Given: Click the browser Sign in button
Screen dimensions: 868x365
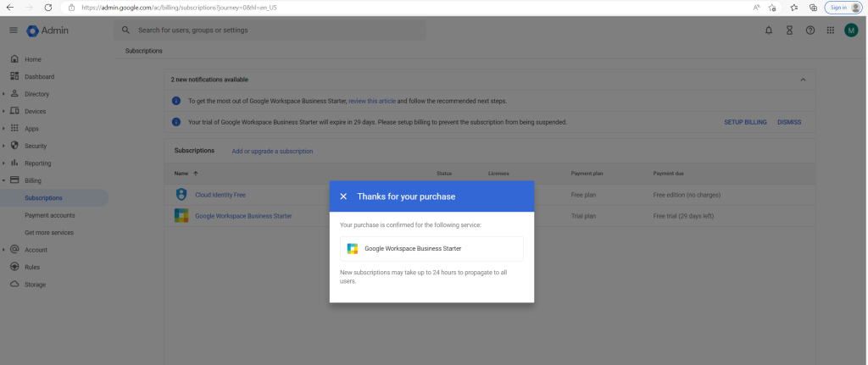Looking at the screenshot, I should coord(844,7).
